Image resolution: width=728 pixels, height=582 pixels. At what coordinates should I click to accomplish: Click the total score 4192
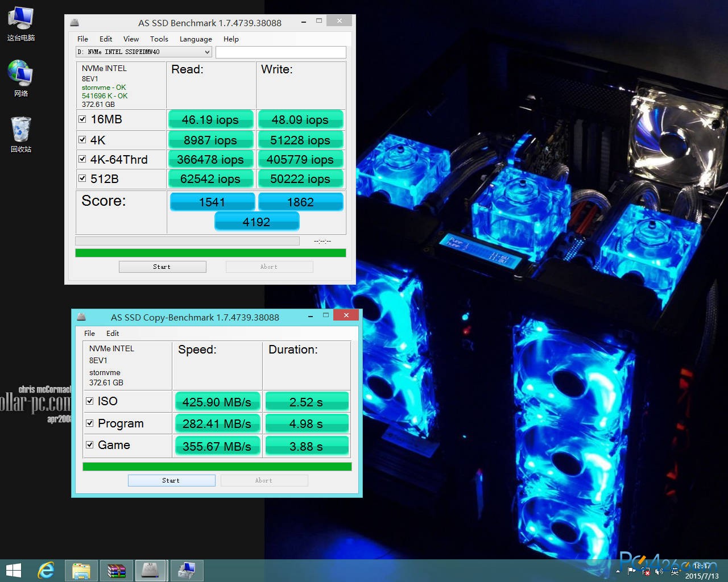point(257,222)
